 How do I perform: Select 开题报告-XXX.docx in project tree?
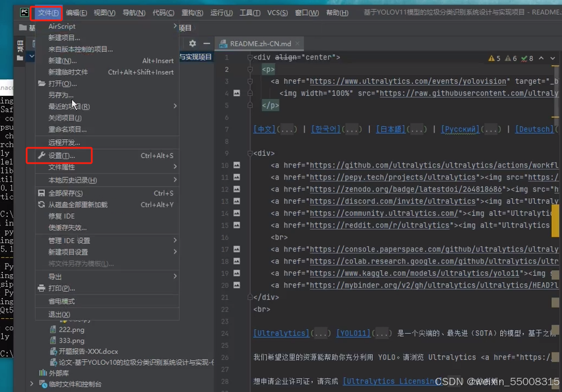pyautogui.click(x=88, y=352)
